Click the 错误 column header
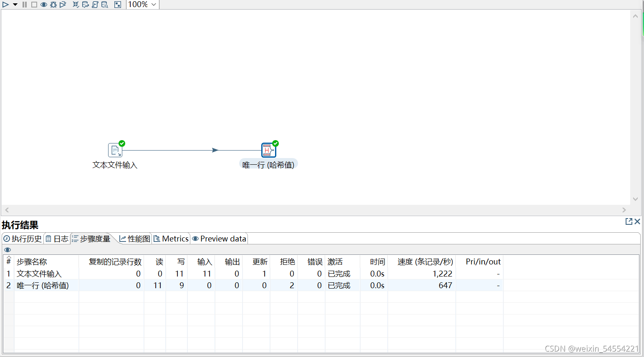This screenshot has width=644, height=357. (x=311, y=262)
